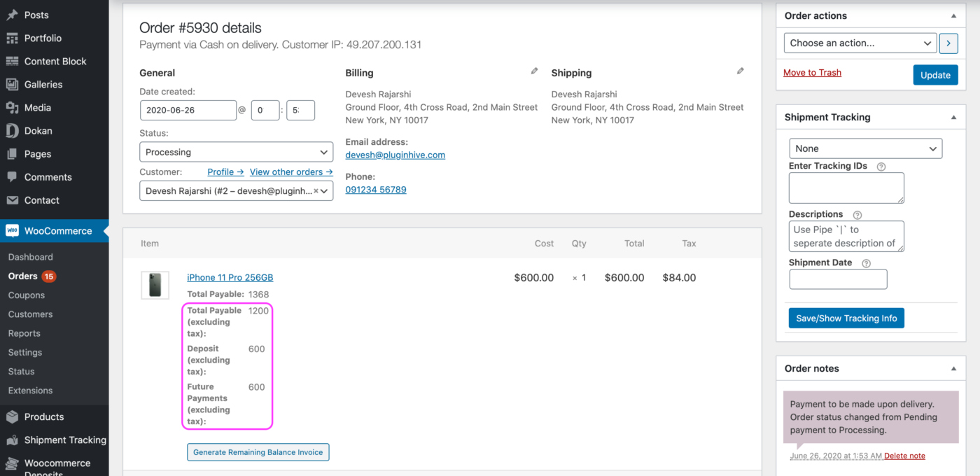Apply chosen order action arrow button
Image resolution: width=980 pixels, height=476 pixels.
948,43
